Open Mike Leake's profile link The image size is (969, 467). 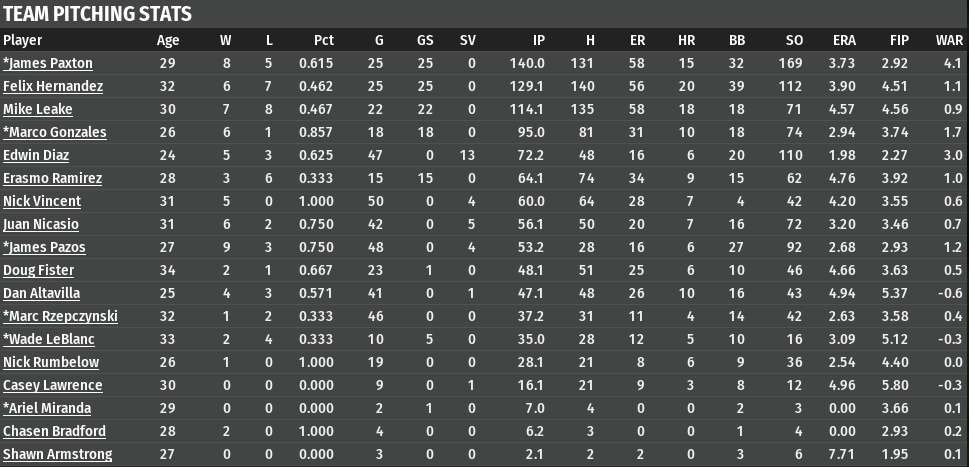[x=38, y=109]
